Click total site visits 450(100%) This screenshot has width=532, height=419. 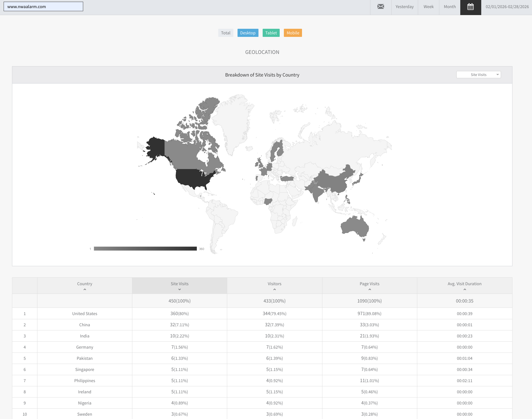pyautogui.click(x=179, y=301)
